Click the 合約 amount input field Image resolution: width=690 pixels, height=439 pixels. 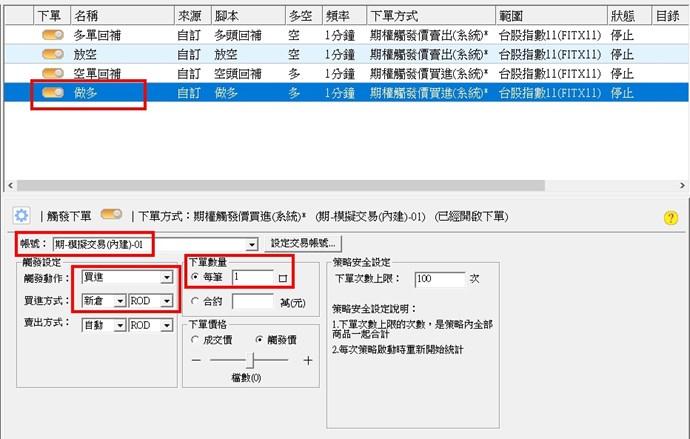coord(253,302)
